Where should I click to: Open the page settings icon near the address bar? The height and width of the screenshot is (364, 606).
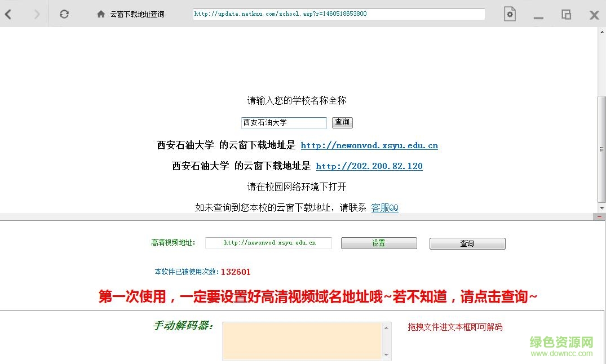click(x=510, y=14)
